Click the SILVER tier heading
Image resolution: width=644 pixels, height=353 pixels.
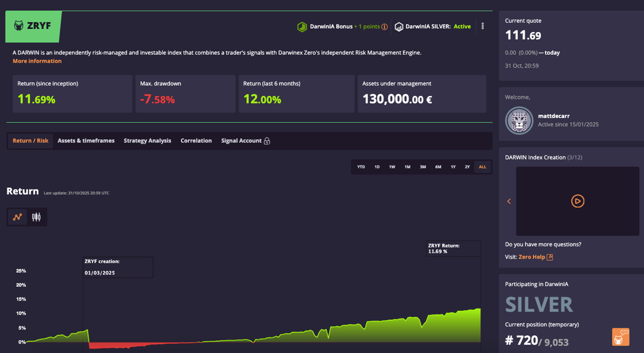pyautogui.click(x=539, y=305)
